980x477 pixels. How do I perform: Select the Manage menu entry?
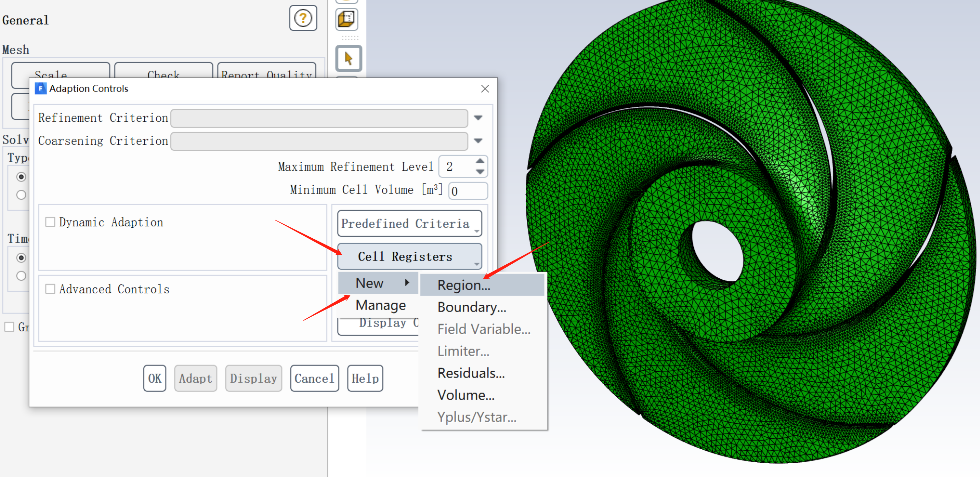pyautogui.click(x=380, y=305)
